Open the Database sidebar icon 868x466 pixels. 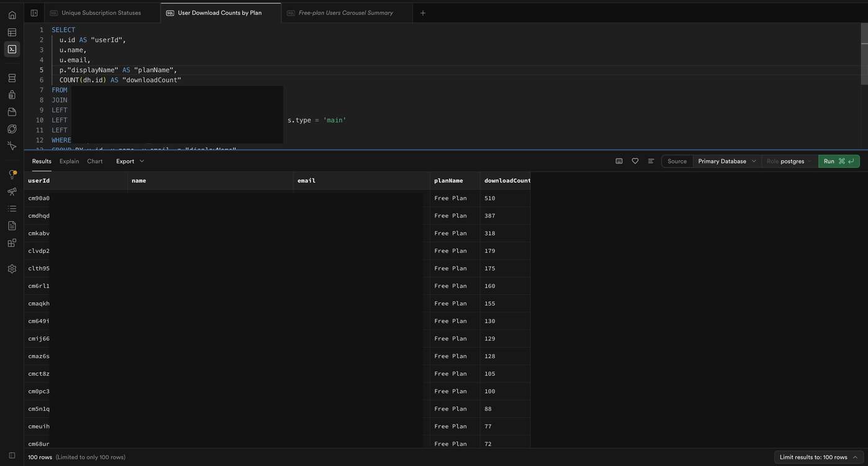coord(12,78)
